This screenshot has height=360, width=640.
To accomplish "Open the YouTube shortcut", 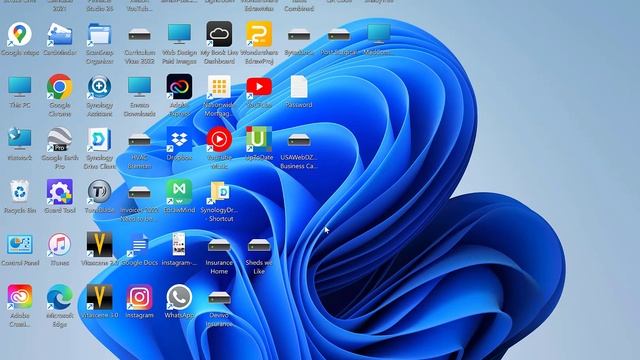I will (x=259, y=87).
